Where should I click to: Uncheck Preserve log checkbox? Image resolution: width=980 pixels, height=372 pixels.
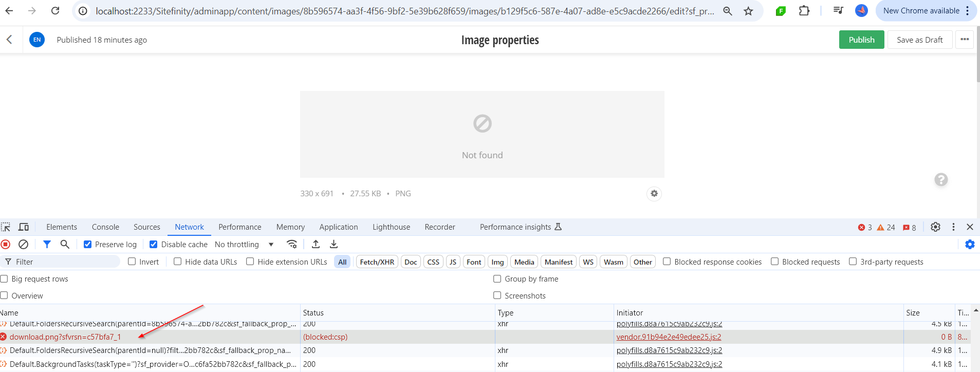coord(88,245)
